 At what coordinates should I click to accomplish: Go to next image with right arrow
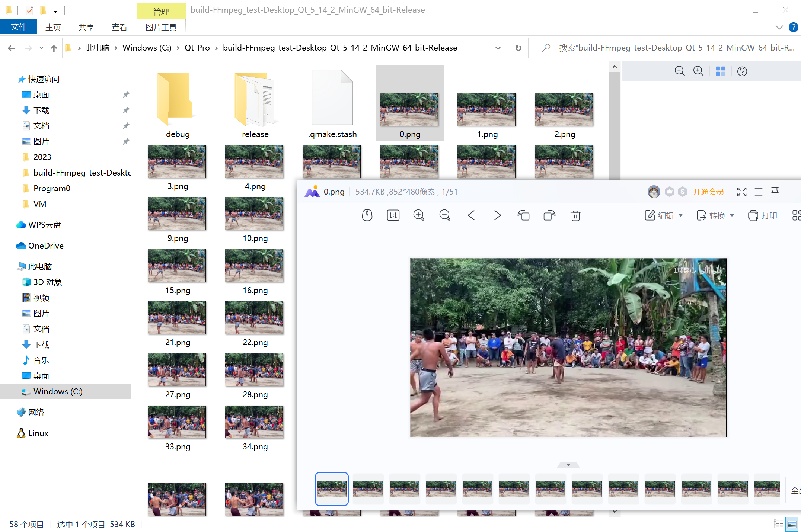(x=497, y=215)
